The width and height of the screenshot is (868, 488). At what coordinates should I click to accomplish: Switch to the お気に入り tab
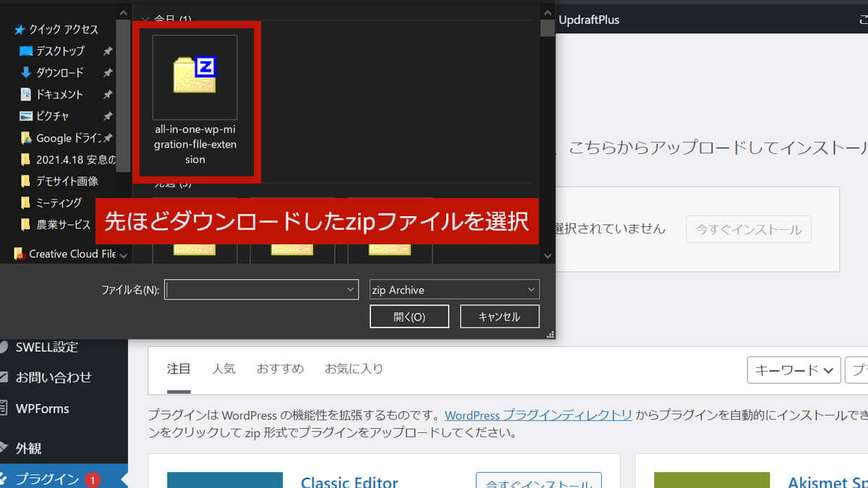click(354, 369)
